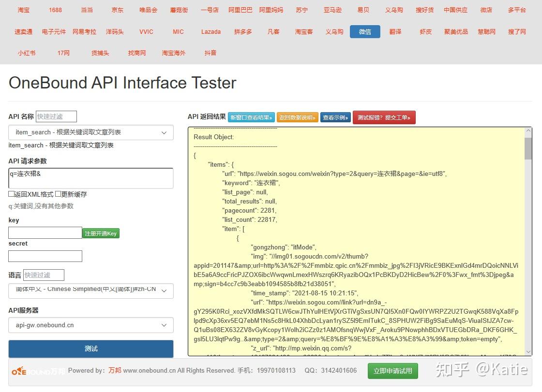The width and height of the screenshot is (542, 392).
Task: Click the OneBound logo in footer
Action: coord(38,371)
